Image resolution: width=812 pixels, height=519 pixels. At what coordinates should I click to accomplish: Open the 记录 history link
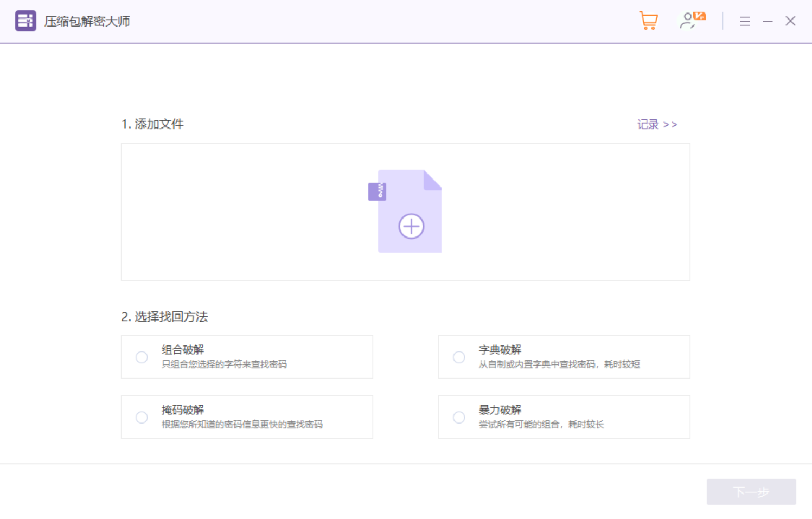point(647,124)
